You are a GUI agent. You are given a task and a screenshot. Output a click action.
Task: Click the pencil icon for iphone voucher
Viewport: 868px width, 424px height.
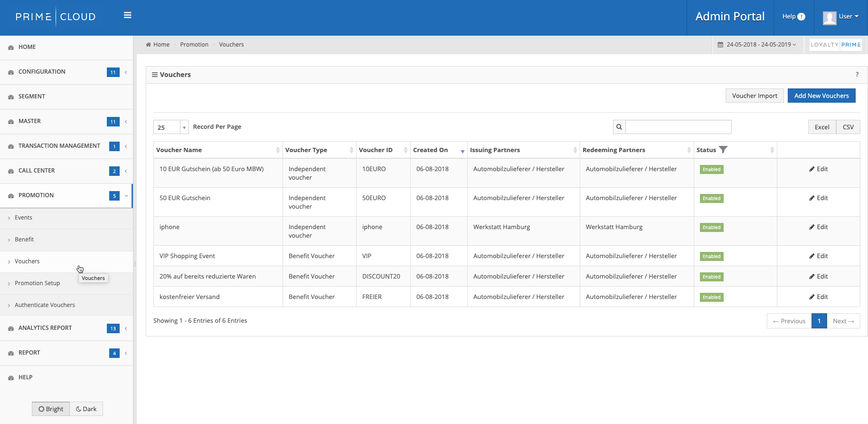coord(812,227)
